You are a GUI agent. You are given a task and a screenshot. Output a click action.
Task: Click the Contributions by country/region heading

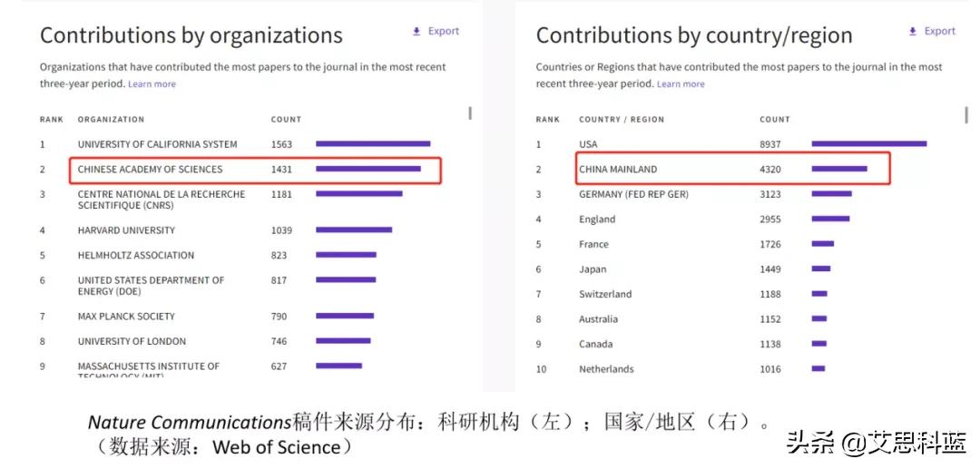(x=694, y=35)
